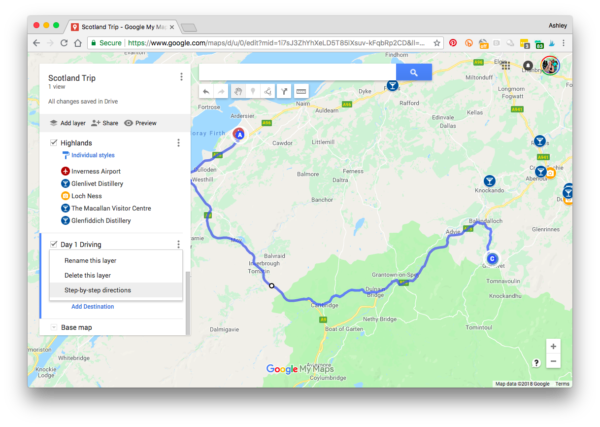Image resolution: width=600 pixels, height=427 pixels.
Task: Toggle Day 1 Driving layer checkbox
Action: pos(54,244)
